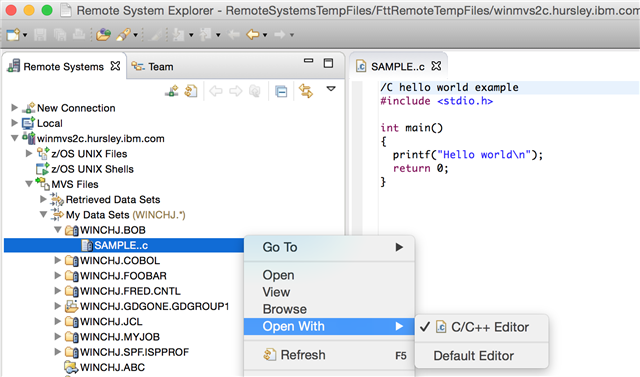
Task: Click the Save All toolbar icon
Action: 60,35
